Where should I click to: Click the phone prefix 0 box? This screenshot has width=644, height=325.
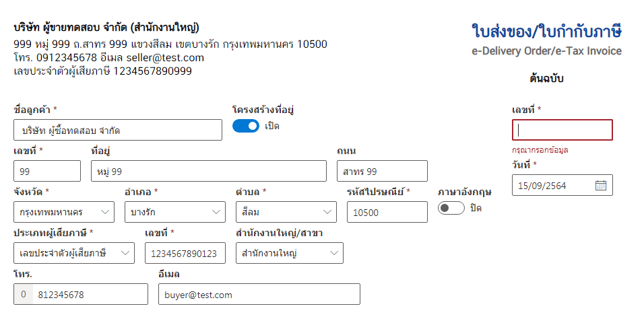(x=24, y=294)
